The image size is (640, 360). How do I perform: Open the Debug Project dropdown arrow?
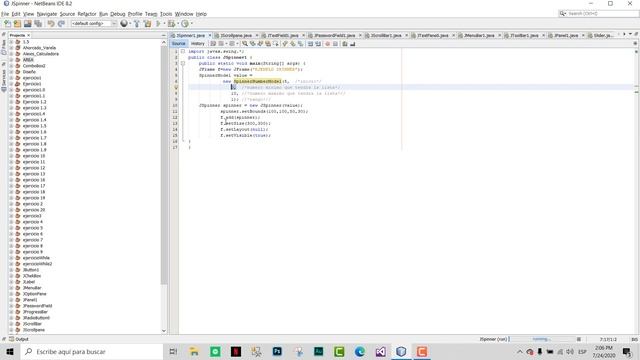point(178,24)
